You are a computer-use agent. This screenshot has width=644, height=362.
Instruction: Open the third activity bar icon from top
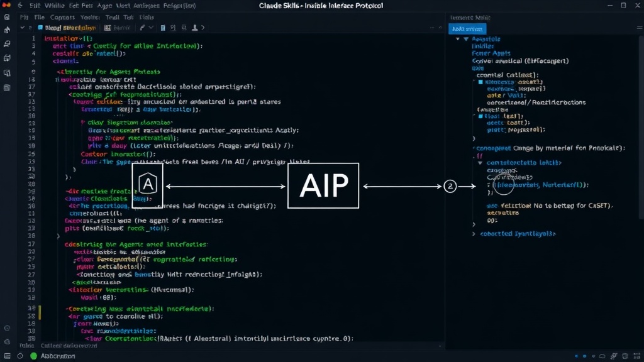point(7,43)
